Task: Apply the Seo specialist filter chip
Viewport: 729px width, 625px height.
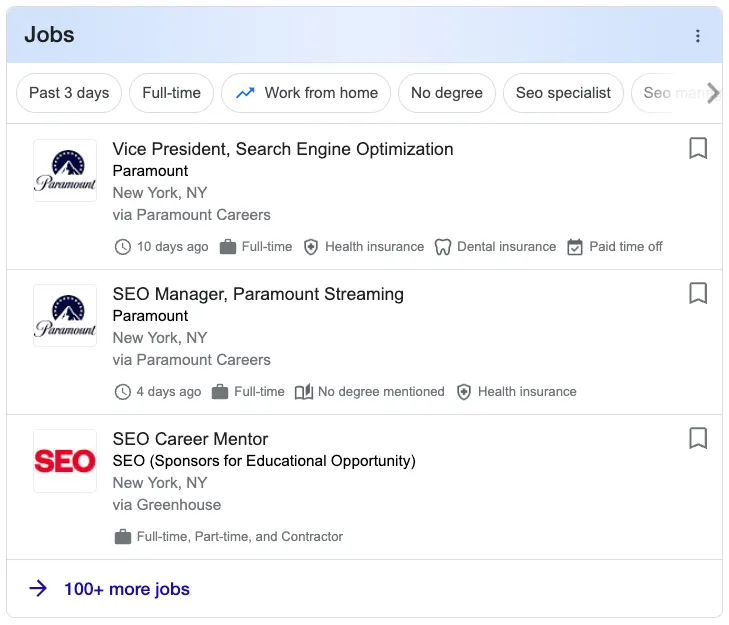Action: pos(563,93)
